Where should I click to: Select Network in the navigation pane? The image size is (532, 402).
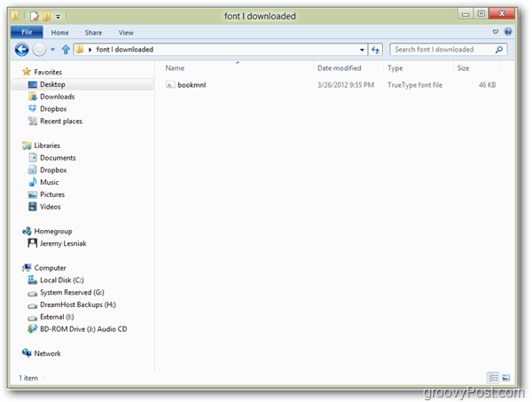pos(47,353)
